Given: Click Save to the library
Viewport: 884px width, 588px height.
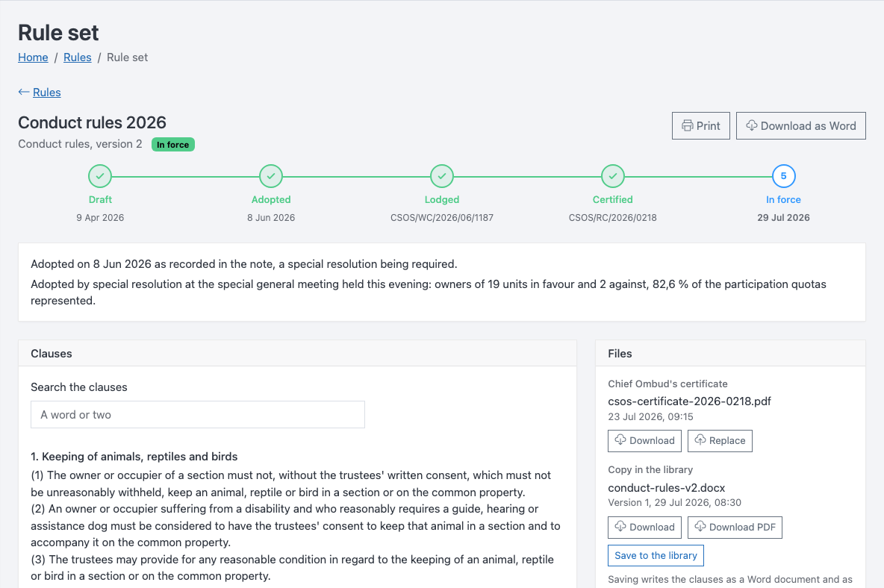Looking at the screenshot, I should click(x=656, y=555).
